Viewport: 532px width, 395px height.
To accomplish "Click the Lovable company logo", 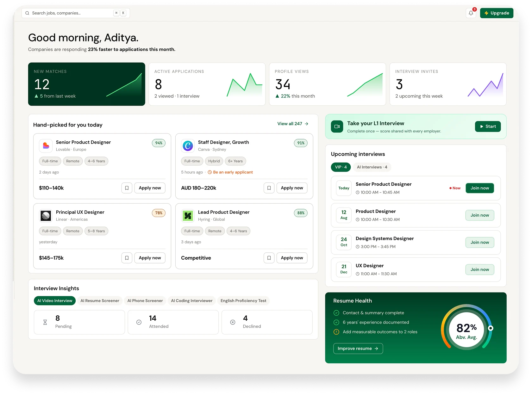I will 46,145.
